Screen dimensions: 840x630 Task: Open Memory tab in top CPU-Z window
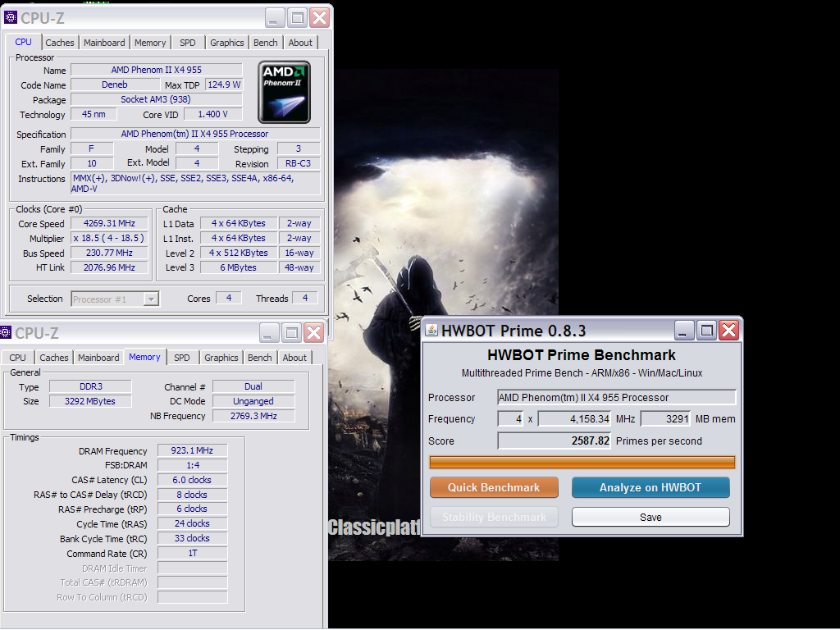click(x=150, y=43)
